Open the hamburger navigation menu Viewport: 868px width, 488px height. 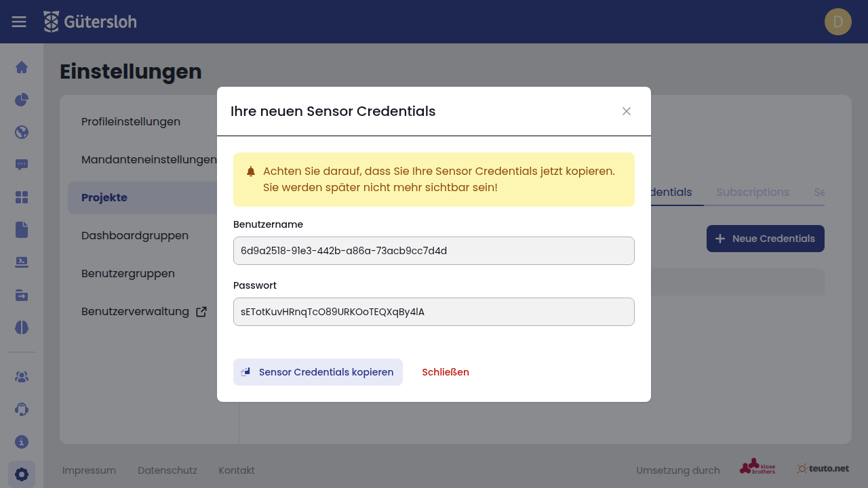pos(19,22)
